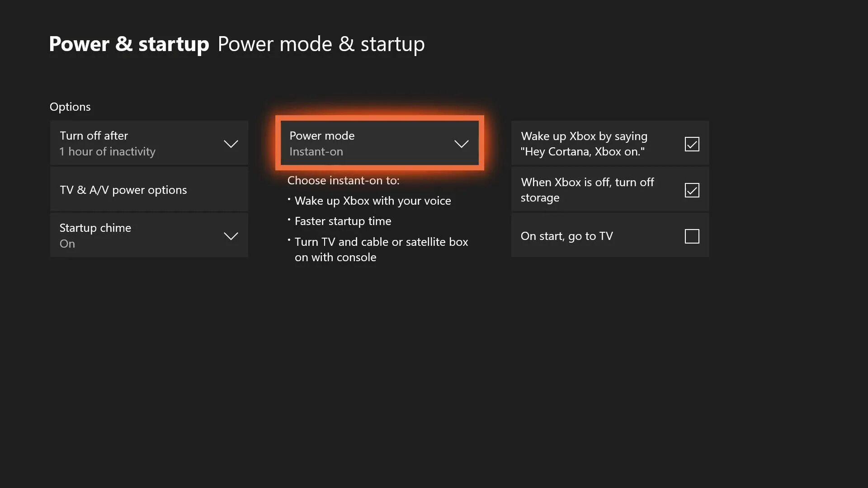Image resolution: width=868 pixels, height=488 pixels.
Task: Click the Power mode dropdown arrow
Action: 462,143
